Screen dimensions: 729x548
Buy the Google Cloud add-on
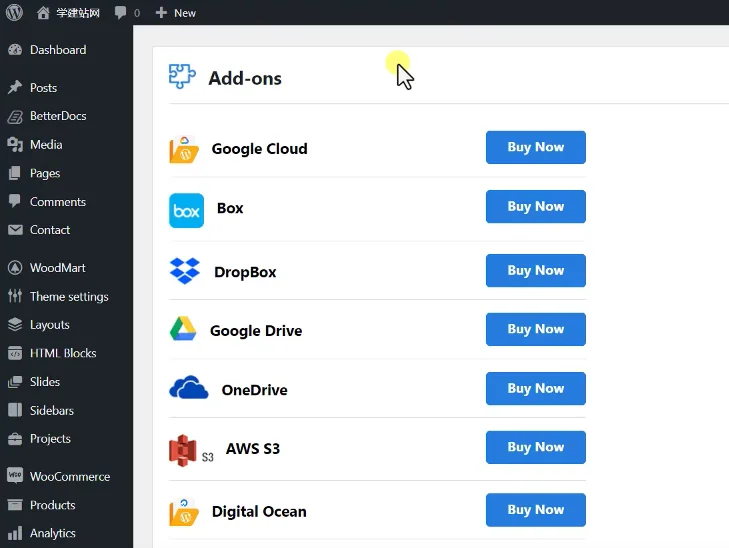coord(536,147)
